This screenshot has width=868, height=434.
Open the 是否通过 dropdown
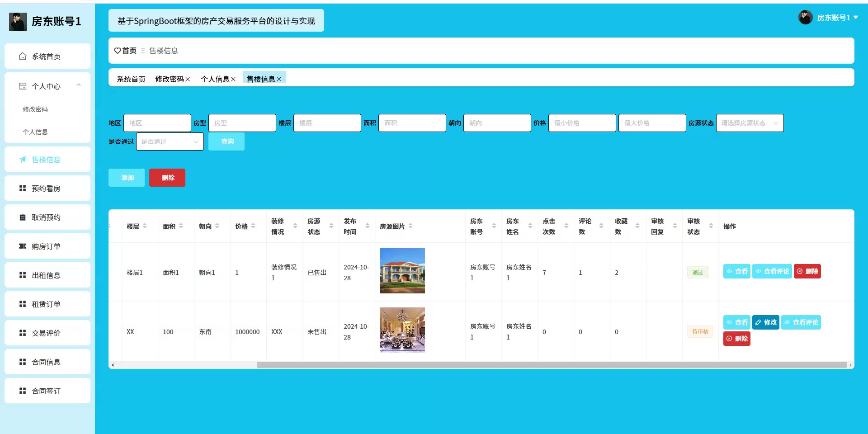coord(170,142)
